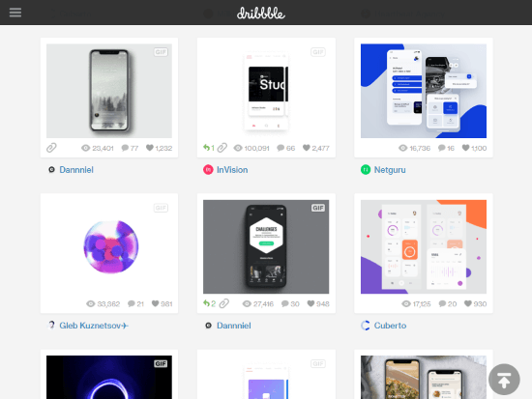532x399 pixels.
Task: Click the scroll-to-top arrow button
Action: [504, 380]
